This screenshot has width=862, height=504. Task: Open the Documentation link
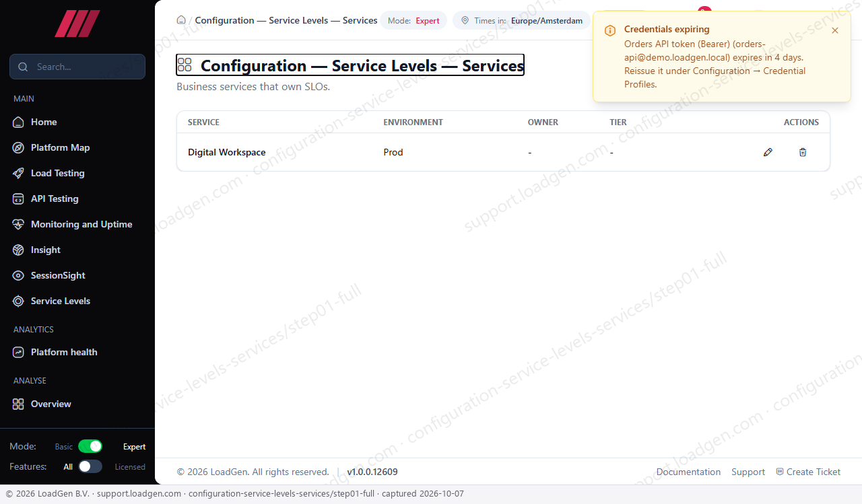[x=688, y=472]
